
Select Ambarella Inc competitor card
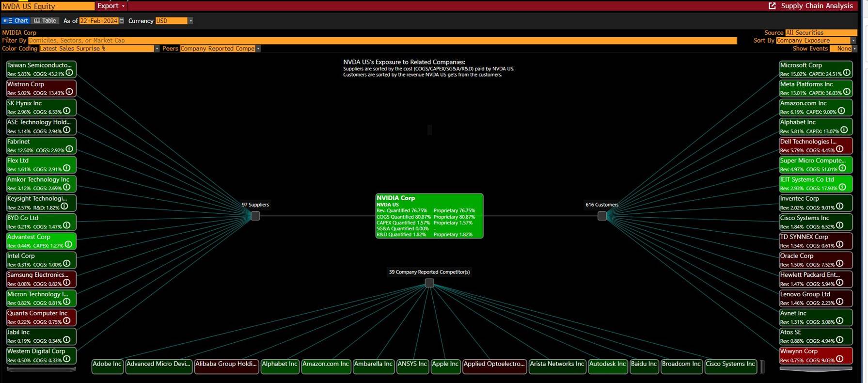tap(373, 367)
